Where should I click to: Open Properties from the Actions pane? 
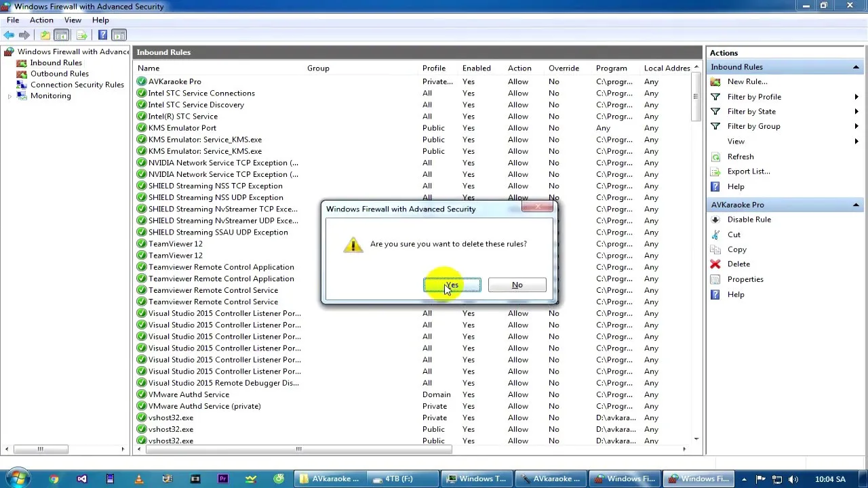(745, 279)
